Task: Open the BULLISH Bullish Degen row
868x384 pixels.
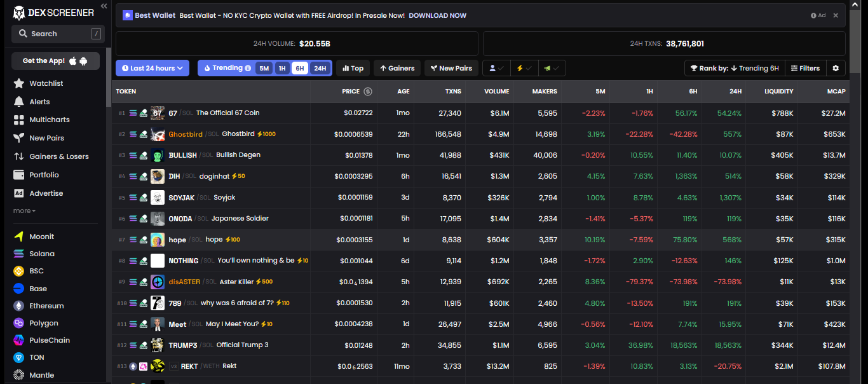Action: pos(480,155)
